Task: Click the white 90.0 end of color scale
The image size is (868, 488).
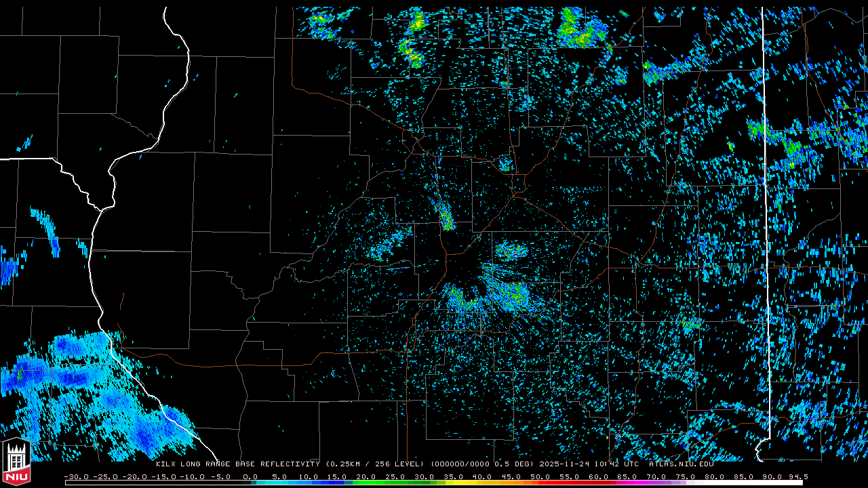Action: coord(772,483)
